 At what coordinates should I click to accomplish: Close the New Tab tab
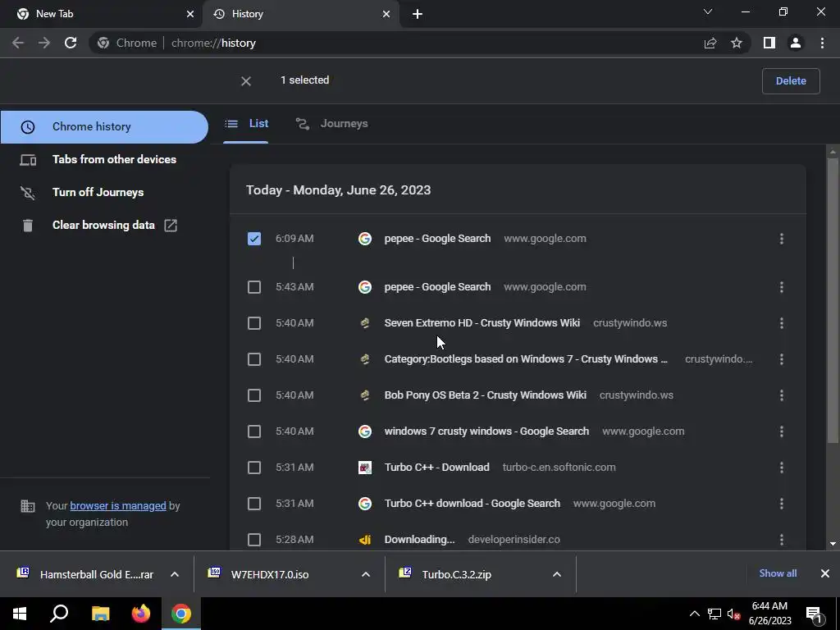[190, 14]
